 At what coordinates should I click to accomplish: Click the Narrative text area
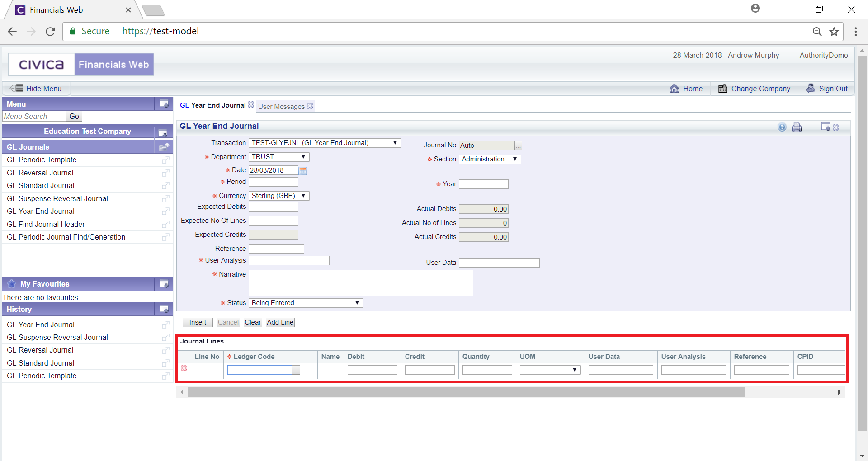click(x=361, y=283)
